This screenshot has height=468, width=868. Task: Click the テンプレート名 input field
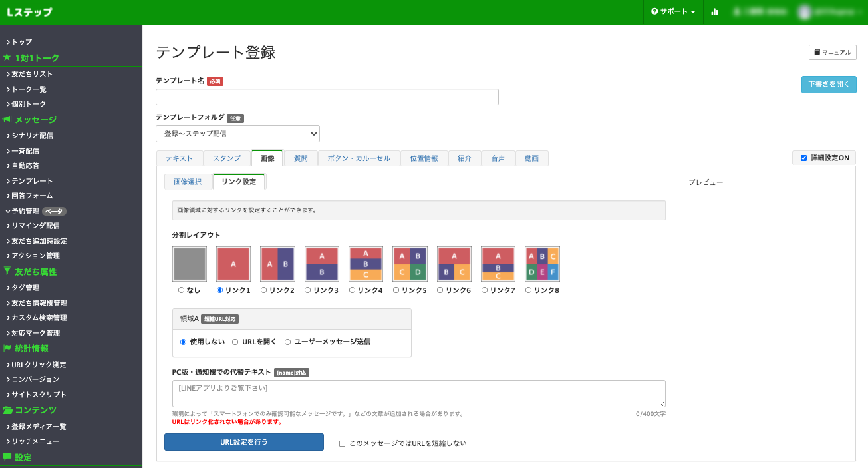click(327, 97)
